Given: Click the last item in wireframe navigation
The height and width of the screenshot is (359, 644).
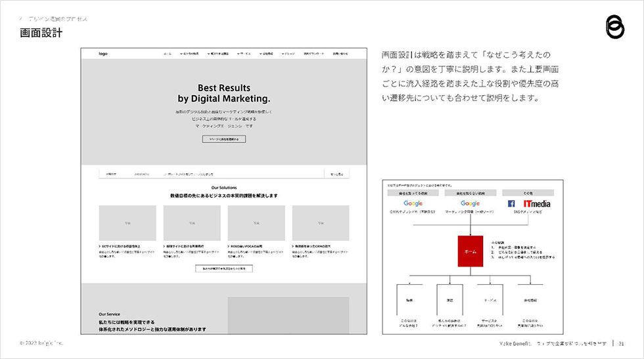Looking at the screenshot, I should (340, 53).
